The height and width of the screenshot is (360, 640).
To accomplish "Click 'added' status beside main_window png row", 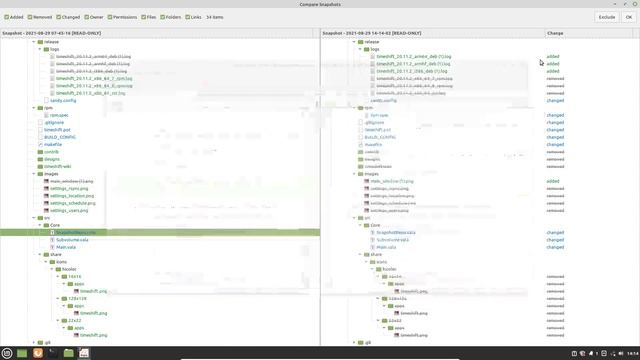I will click(x=553, y=181).
